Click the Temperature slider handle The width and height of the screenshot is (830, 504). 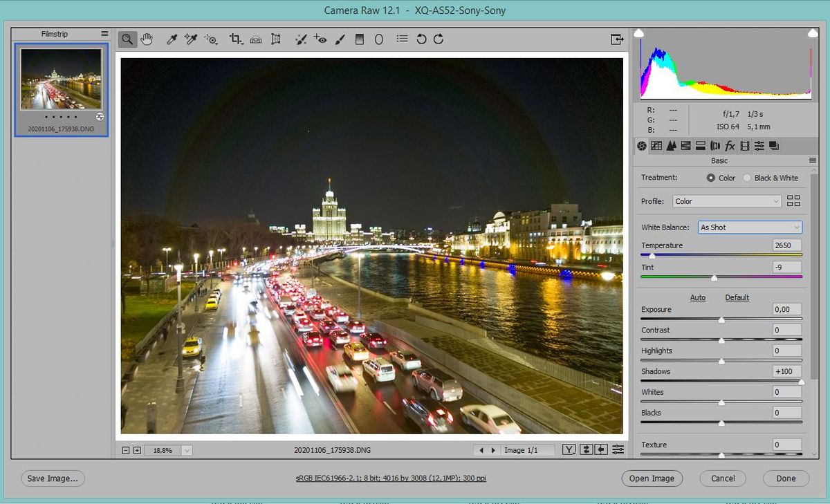(x=652, y=256)
